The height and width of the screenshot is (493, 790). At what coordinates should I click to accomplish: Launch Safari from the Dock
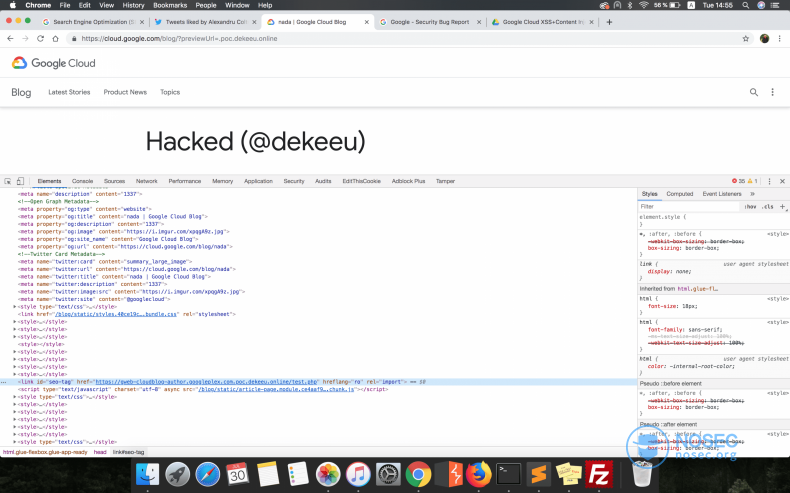point(208,474)
